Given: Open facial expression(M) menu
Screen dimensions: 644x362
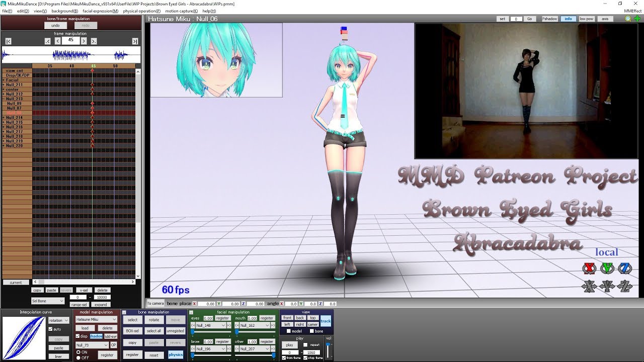Looking at the screenshot, I should (x=101, y=11).
